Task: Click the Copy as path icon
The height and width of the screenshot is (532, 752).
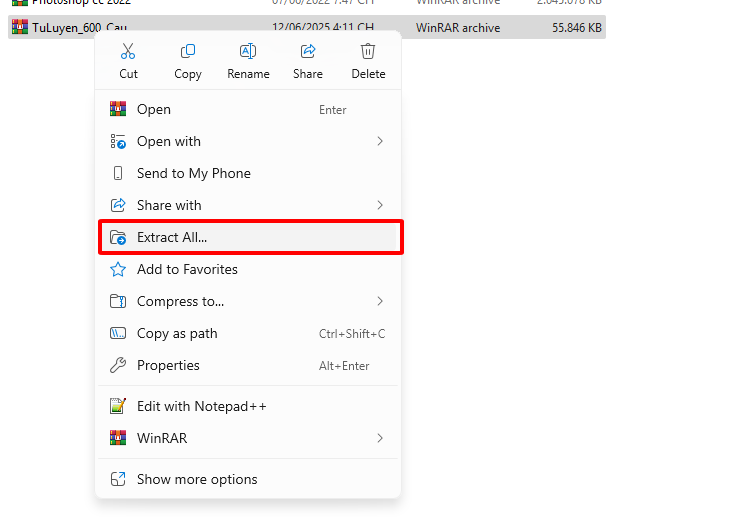Action: 118,333
